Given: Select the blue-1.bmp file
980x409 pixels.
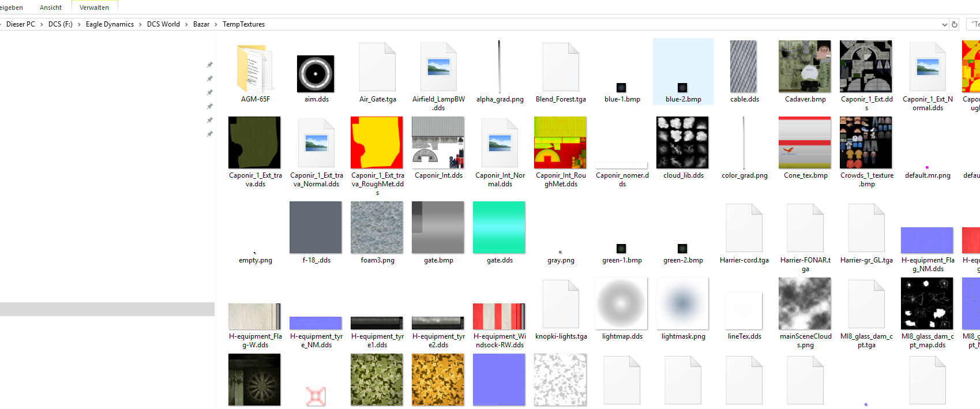Looking at the screenshot, I should (x=621, y=88).
